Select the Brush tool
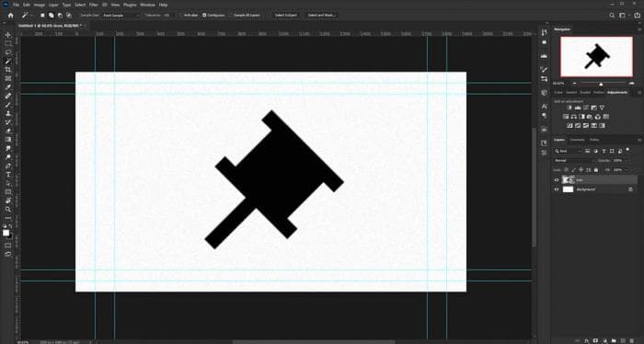The image size is (644, 344). pyautogui.click(x=7, y=105)
